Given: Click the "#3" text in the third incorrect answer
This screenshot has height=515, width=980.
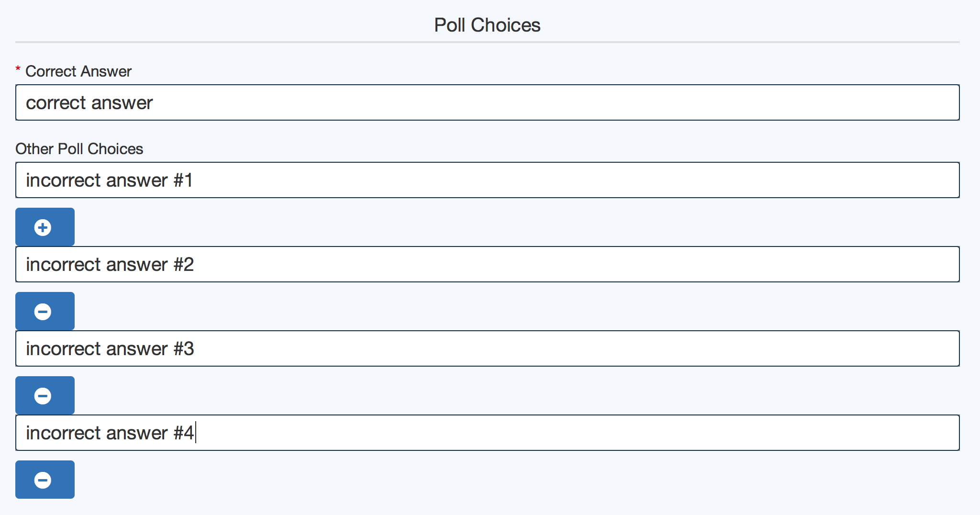Looking at the screenshot, I should point(184,349).
